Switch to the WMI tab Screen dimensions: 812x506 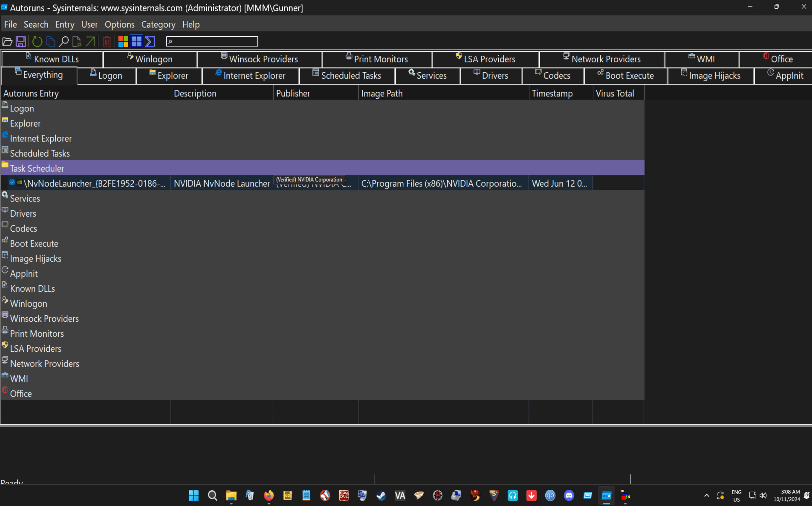click(x=701, y=59)
